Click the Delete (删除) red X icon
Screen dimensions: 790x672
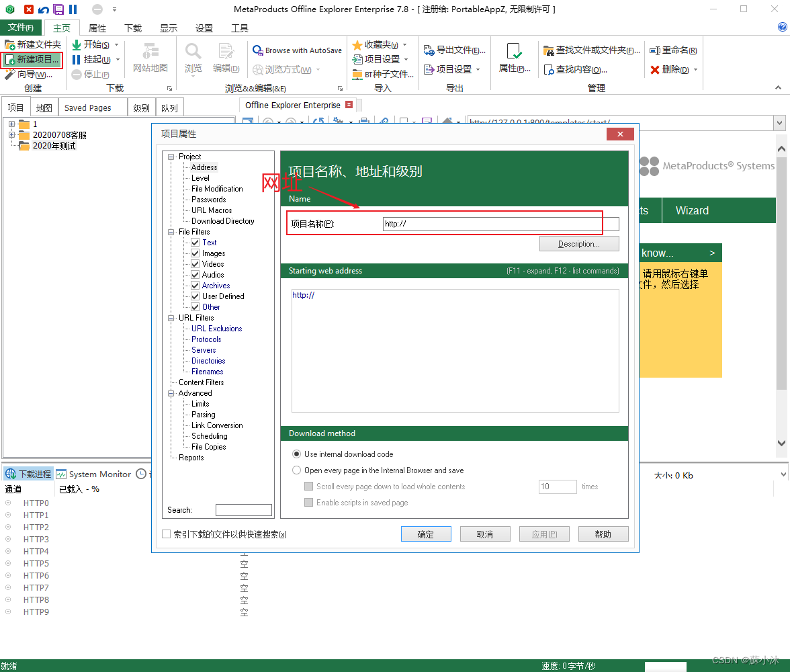tap(655, 70)
